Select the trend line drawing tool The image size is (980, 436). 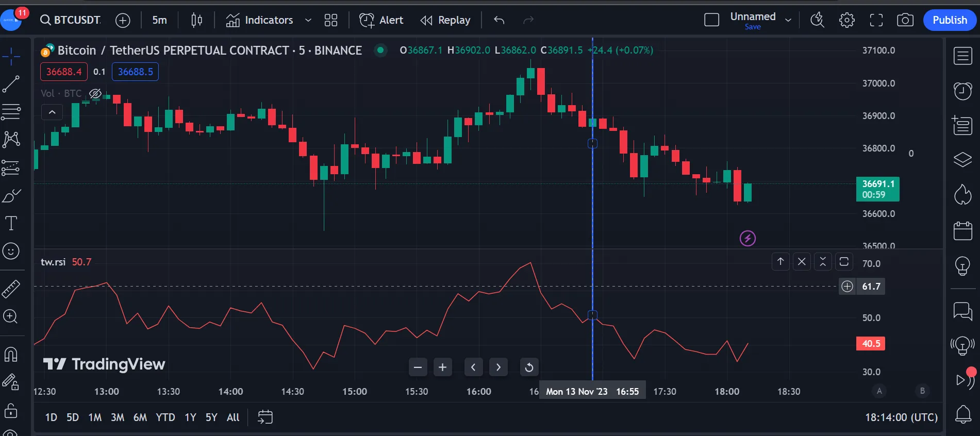(11, 84)
